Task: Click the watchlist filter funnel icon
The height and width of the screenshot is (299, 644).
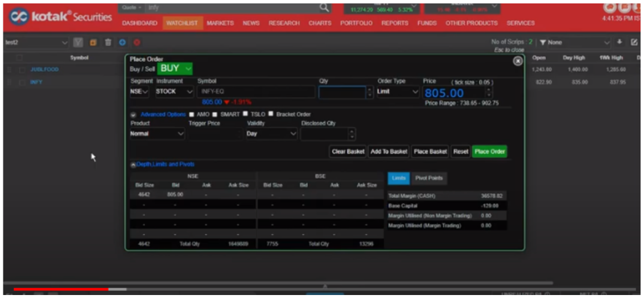Action: [x=79, y=43]
